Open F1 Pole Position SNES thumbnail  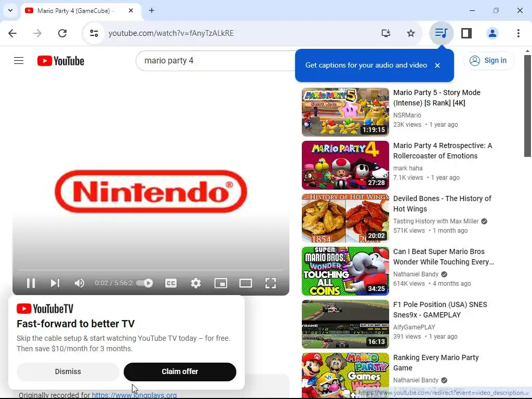point(345,324)
